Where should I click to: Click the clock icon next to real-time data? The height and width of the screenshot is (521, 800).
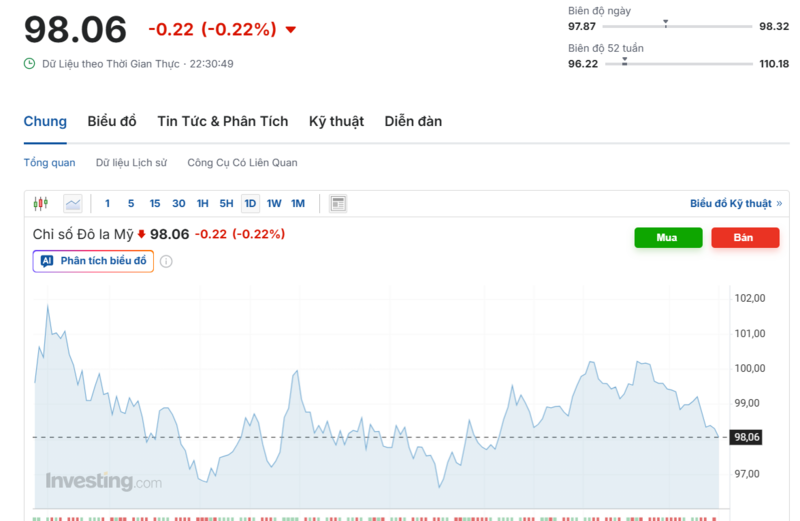click(x=30, y=64)
